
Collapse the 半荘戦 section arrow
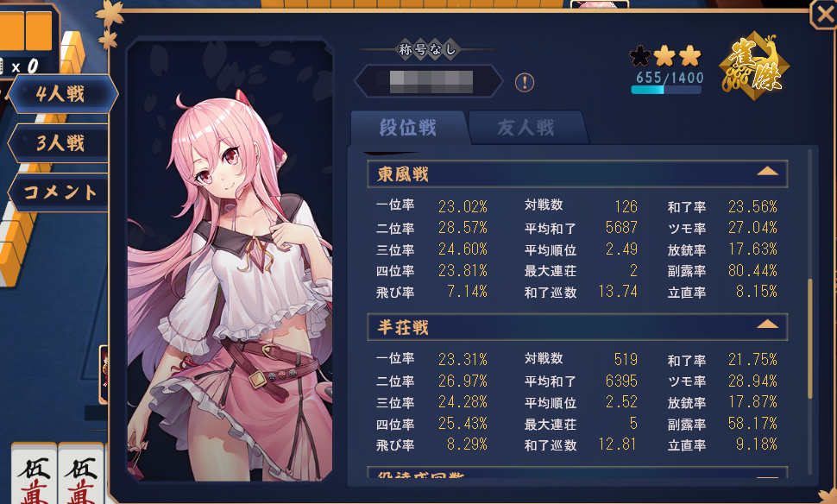[x=767, y=324]
